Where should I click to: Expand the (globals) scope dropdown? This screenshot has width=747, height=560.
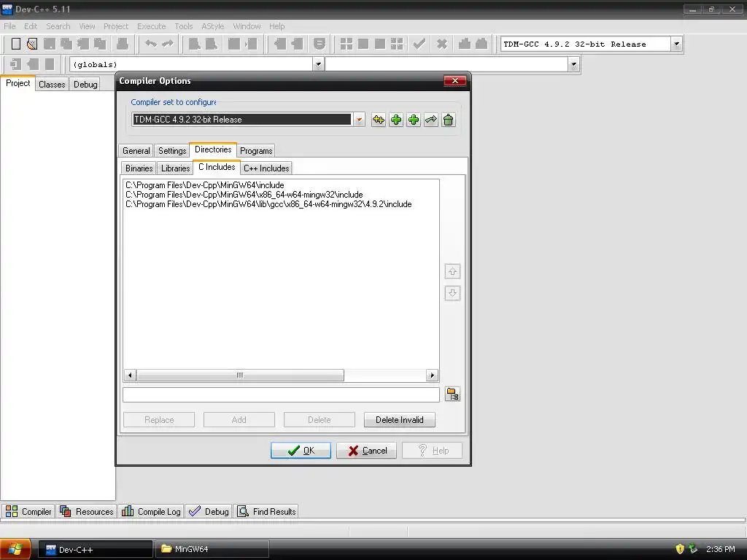[318, 64]
